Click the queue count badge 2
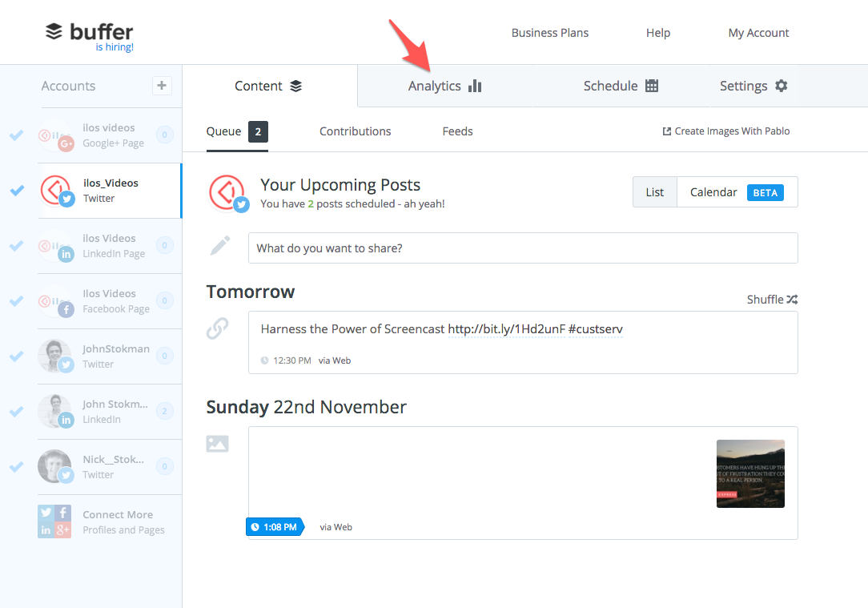This screenshot has width=868, height=608. click(x=258, y=131)
